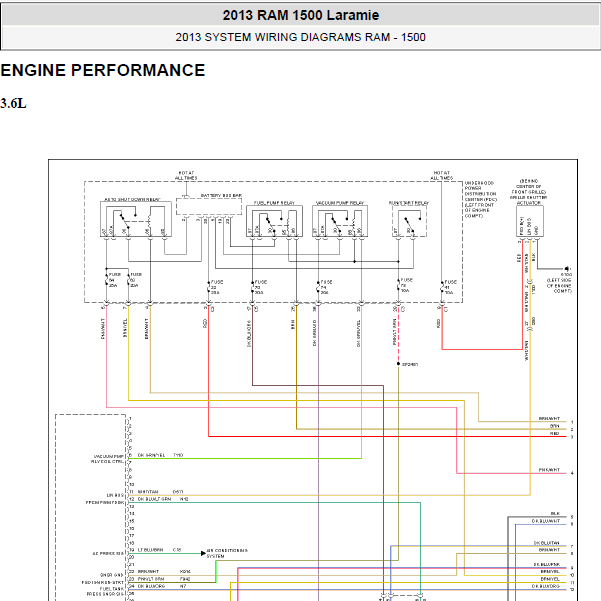Viewport: 601px width, 601px height.
Task: Click the right 'HOT AT ALL TIMES' label
Action: tap(442, 176)
